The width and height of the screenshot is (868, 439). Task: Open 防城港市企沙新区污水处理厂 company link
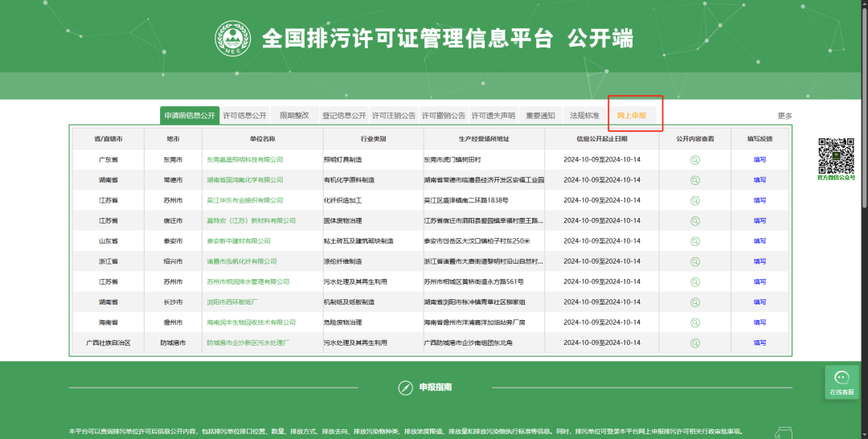(248, 343)
